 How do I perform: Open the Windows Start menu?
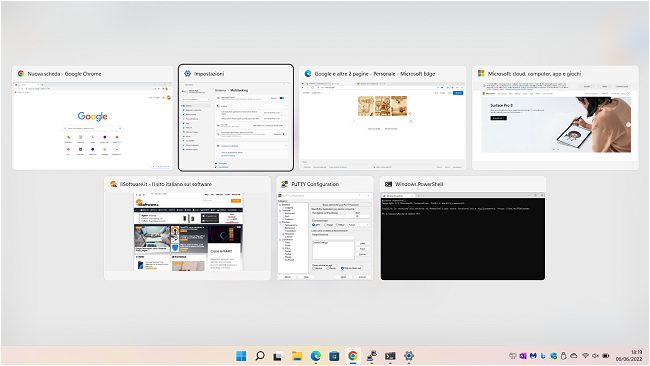pyautogui.click(x=241, y=356)
